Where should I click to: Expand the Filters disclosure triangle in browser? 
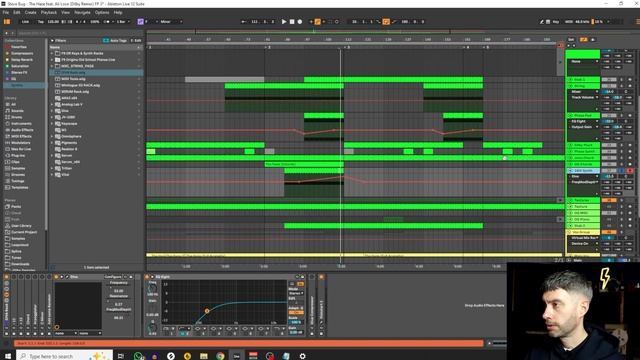click(52, 41)
